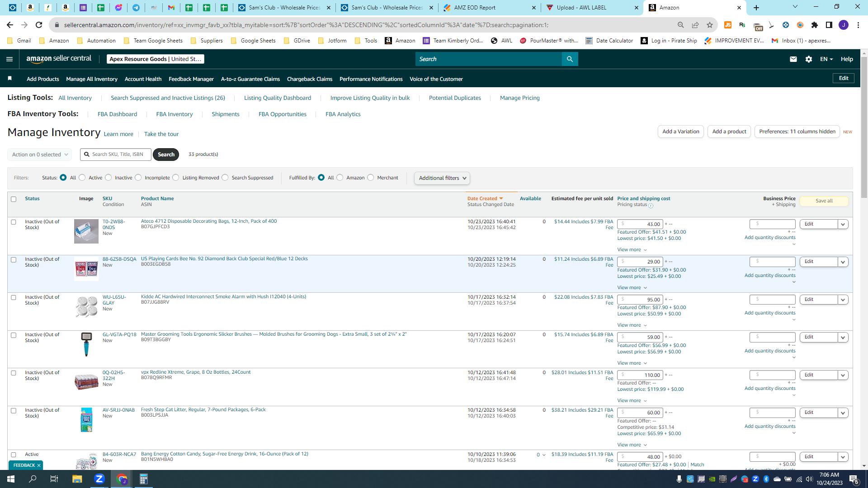
Task: Go back with the browser back arrow
Action: point(10,25)
